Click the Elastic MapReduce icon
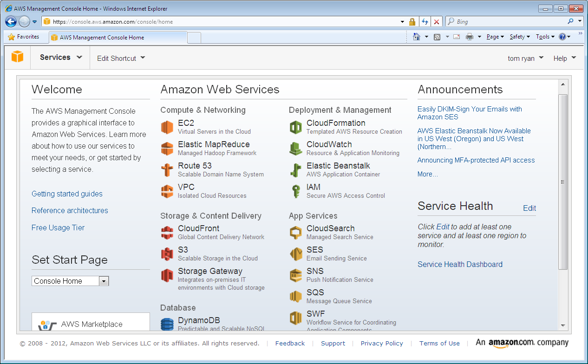 [x=167, y=149]
